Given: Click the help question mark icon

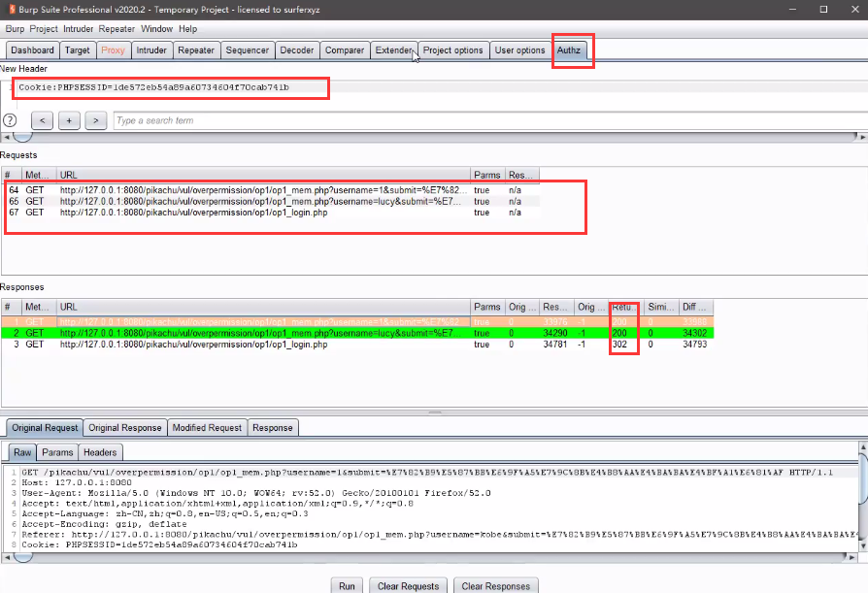Looking at the screenshot, I should coord(10,120).
